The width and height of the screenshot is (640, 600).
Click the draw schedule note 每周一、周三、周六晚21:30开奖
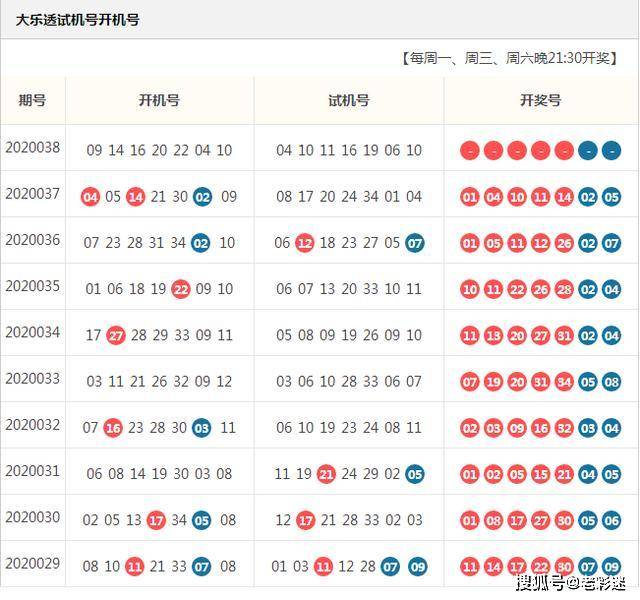coord(510,58)
